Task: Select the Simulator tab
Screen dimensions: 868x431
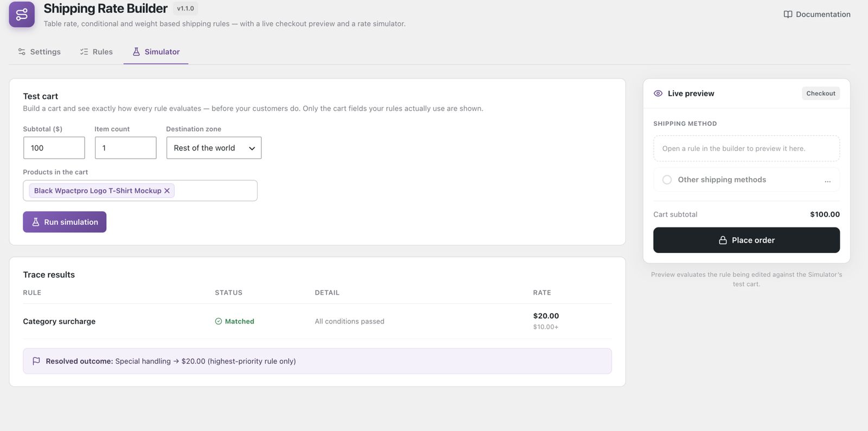Action: point(156,52)
